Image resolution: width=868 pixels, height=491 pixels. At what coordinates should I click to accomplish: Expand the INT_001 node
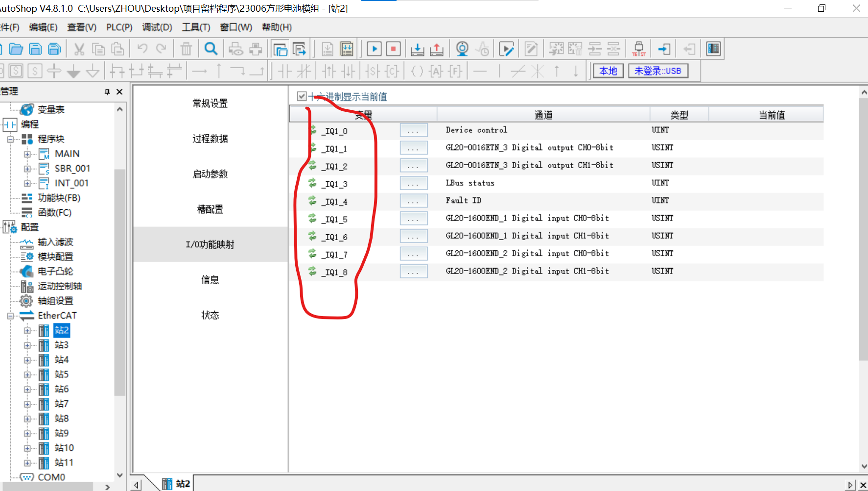pos(27,183)
